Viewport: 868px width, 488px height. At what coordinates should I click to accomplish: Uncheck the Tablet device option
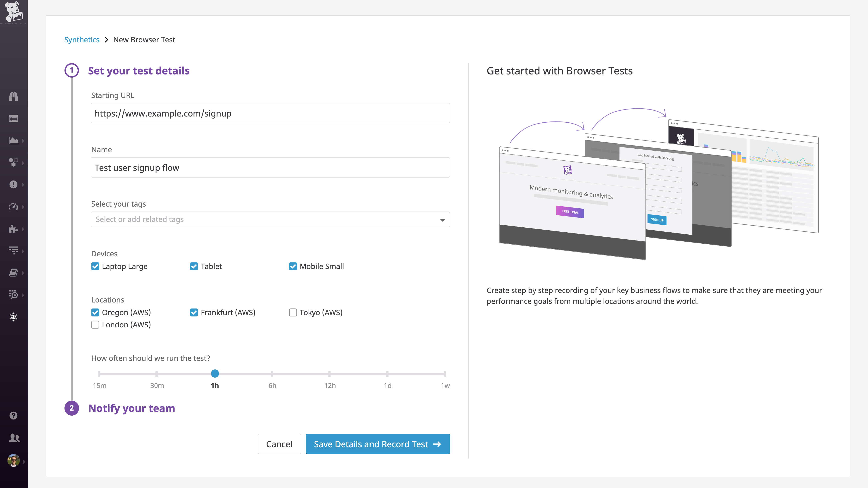194,266
